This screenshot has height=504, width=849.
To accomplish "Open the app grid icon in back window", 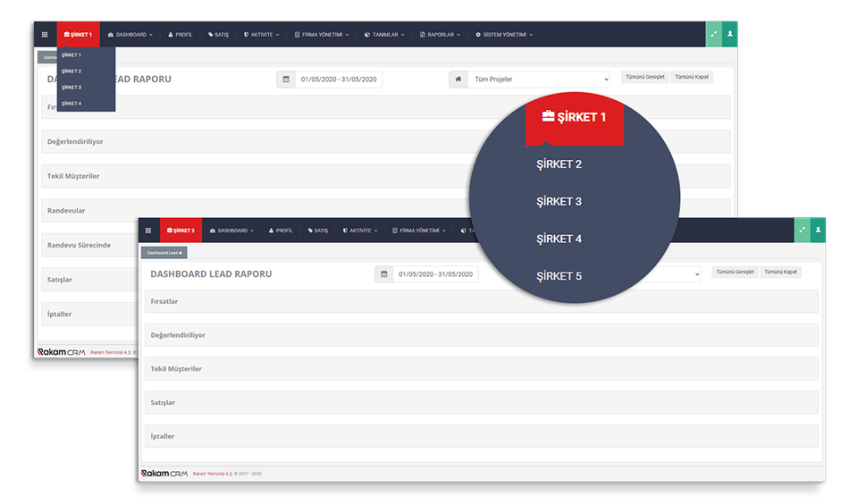I will pos(45,35).
